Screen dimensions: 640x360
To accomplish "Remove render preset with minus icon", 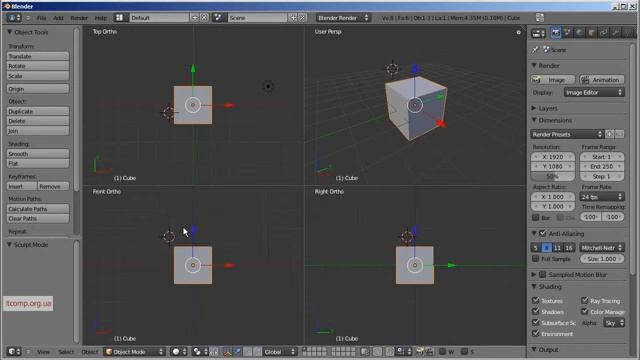I will [619, 134].
